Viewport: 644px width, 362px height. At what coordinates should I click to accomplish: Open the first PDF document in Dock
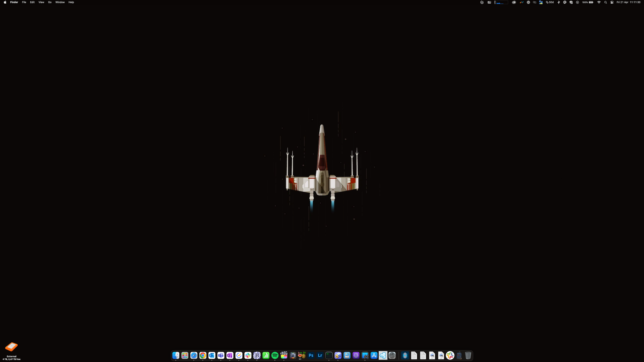pyautogui.click(x=432, y=355)
